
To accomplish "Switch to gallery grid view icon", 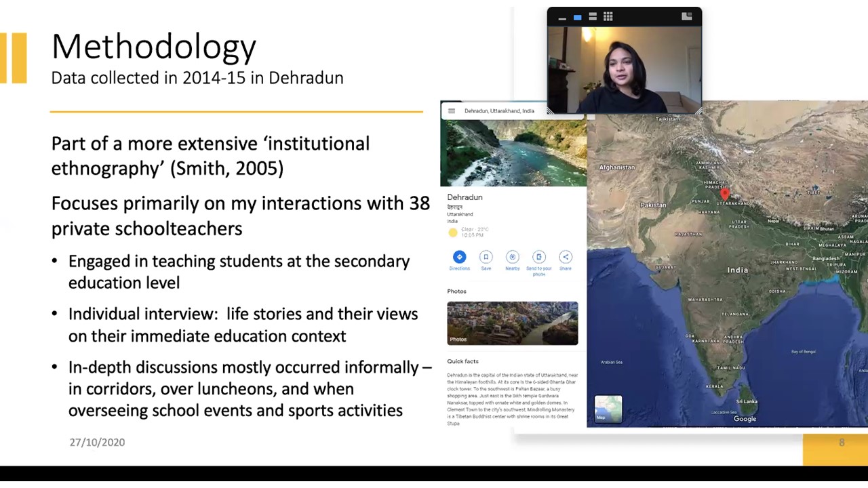I will (x=608, y=16).
